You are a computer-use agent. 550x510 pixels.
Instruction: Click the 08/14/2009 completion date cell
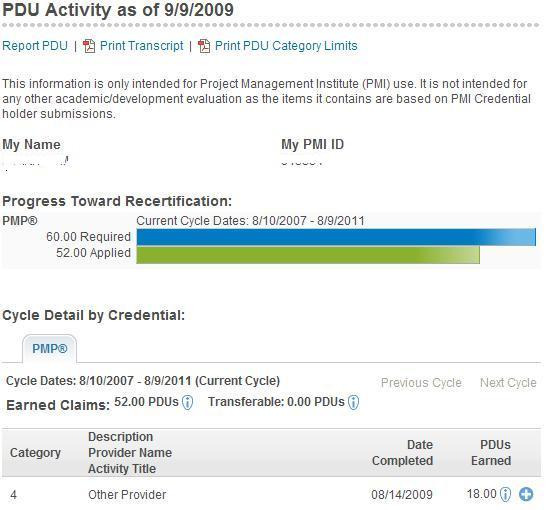(x=402, y=495)
